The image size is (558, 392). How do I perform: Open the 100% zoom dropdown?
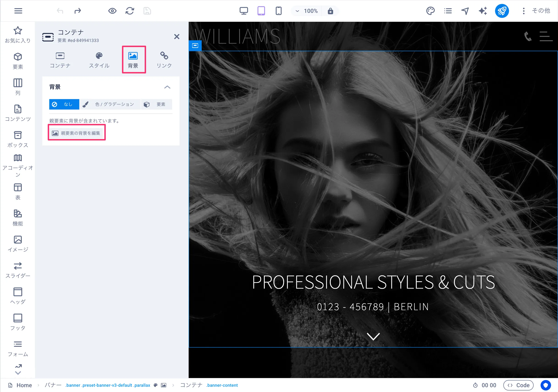pyautogui.click(x=307, y=11)
